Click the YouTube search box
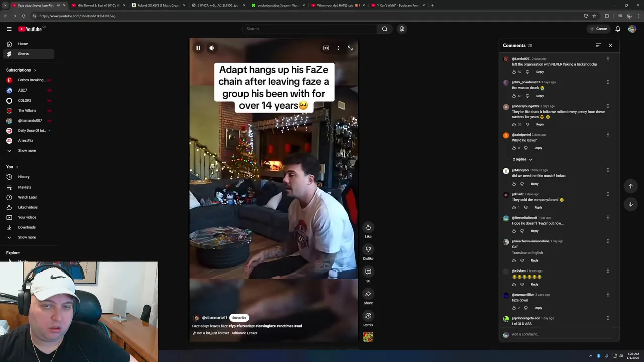Viewport: 644px width, 362px height. pos(309,29)
